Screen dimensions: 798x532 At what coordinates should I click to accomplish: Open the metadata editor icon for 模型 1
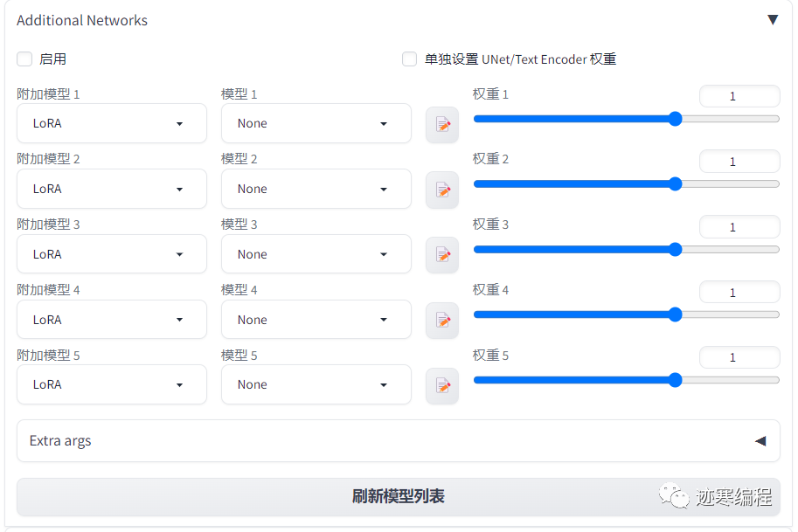(441, 123)
